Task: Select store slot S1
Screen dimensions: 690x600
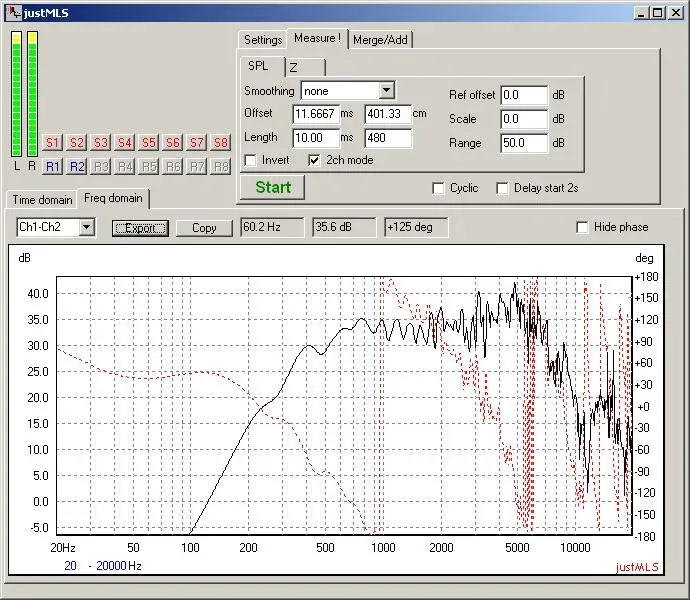Action: [52, 143]
